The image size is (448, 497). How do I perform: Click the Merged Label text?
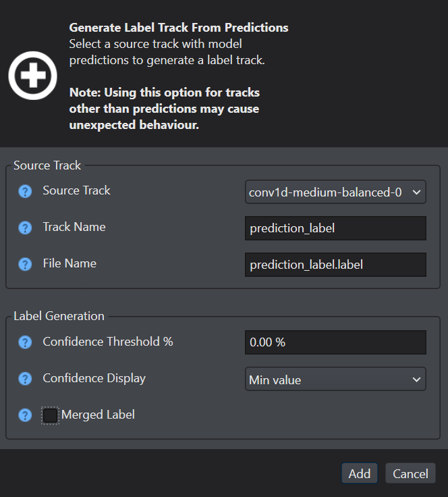click(98, 415)
